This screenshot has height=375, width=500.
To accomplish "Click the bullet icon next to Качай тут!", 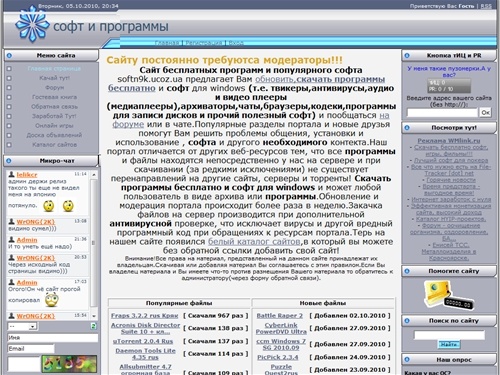I will point(9,78).
